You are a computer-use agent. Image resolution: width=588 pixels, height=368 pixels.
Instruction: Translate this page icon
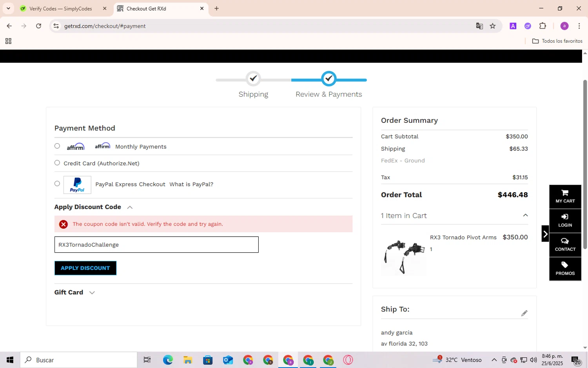pos(479,26)
